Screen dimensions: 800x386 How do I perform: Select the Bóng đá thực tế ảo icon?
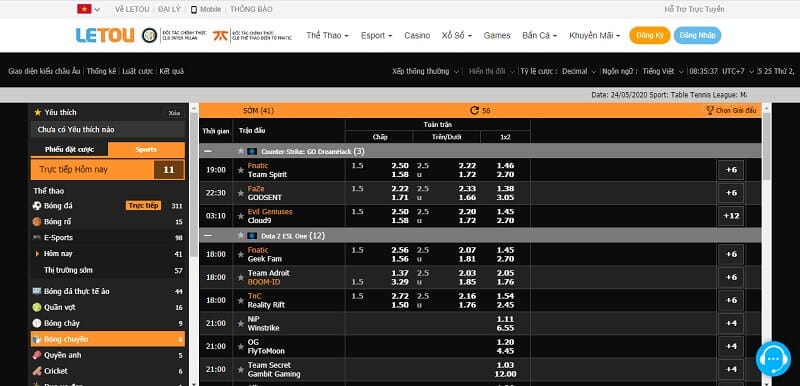pyautogui.click(x=37, y=291)
